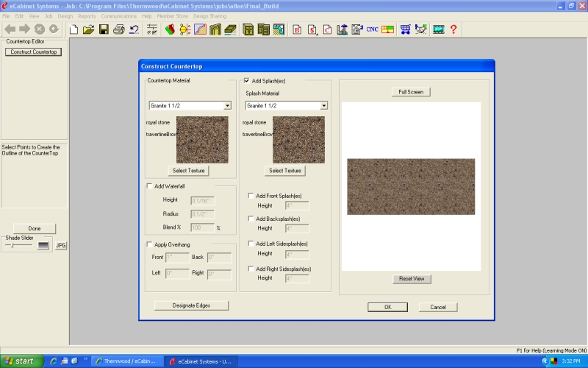Click Select Texture under Countertop Material

point(188,171)
